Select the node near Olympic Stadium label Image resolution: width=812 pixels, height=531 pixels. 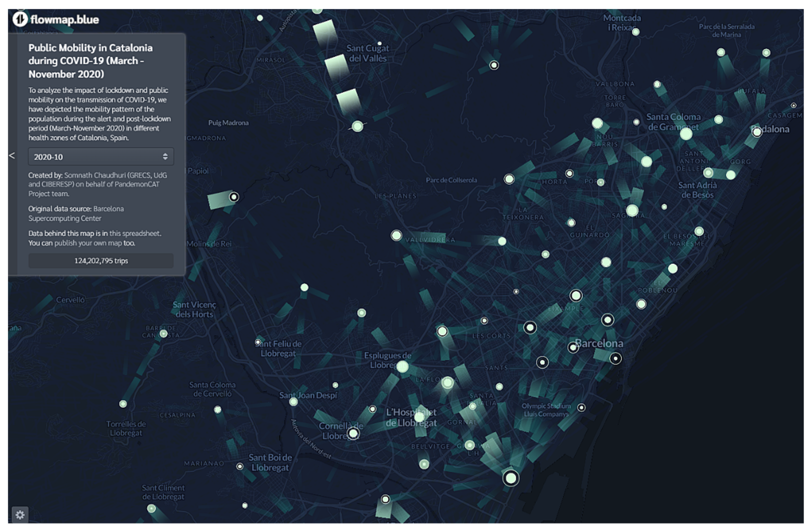(x=581, y=408)
